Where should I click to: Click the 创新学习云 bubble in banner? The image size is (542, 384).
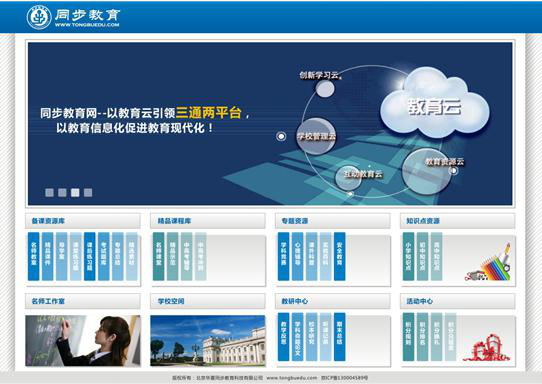[x=325, y=88]
